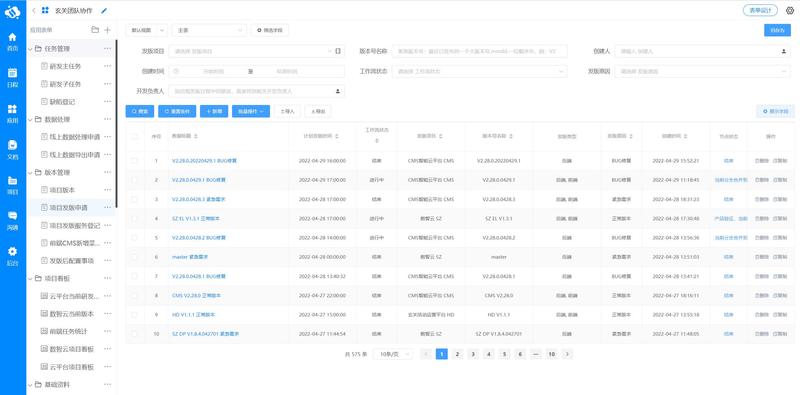Click the back arrow beside 玄关团队协作
The image size is (800, 395).
click(34, 10)
